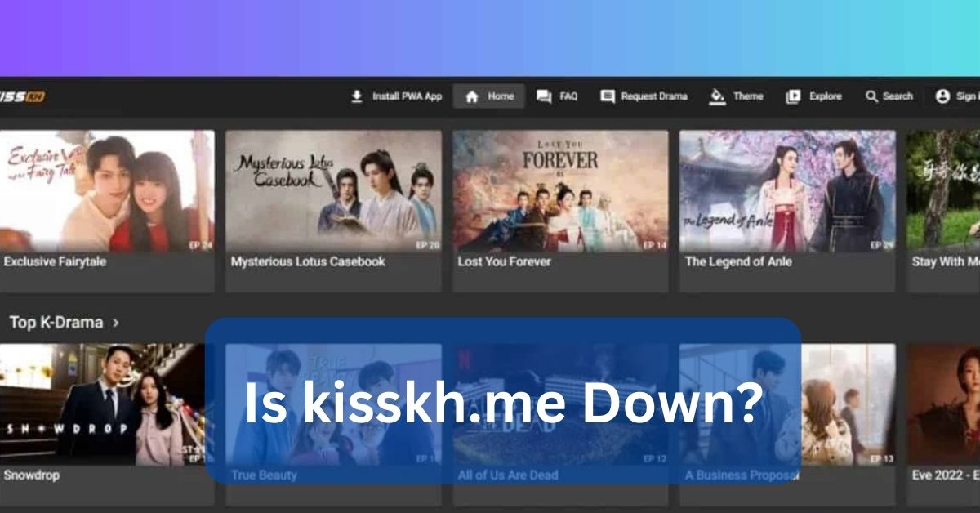Open the FAQ menu label
980x513 pixels.
click(568, 96)
